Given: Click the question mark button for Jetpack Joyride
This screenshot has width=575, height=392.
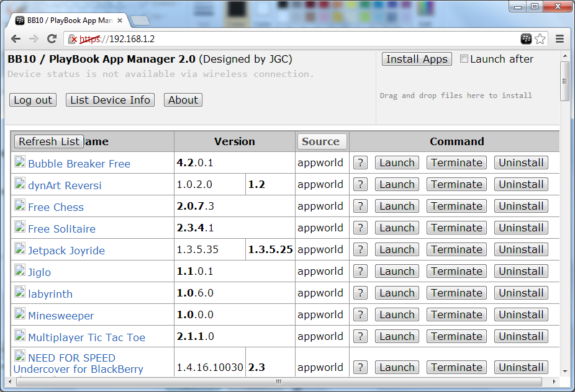Looking at the screenshot, I should pos(361,249).
